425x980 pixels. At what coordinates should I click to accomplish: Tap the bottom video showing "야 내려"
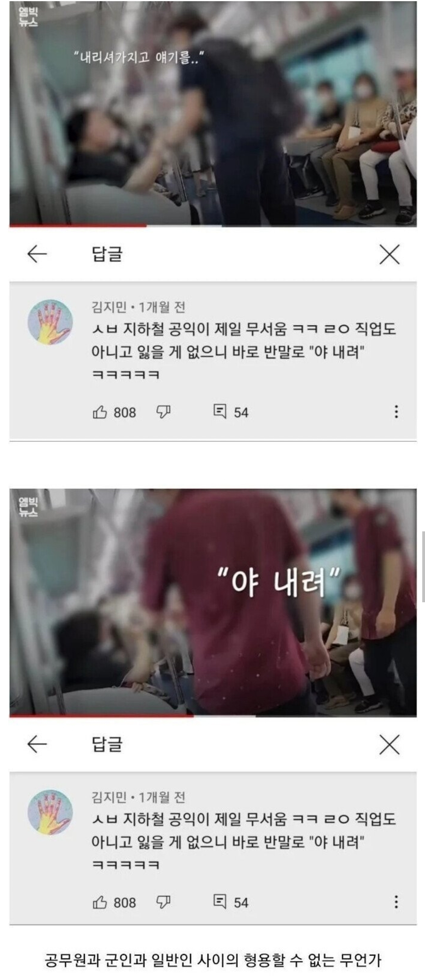(213, 601)
